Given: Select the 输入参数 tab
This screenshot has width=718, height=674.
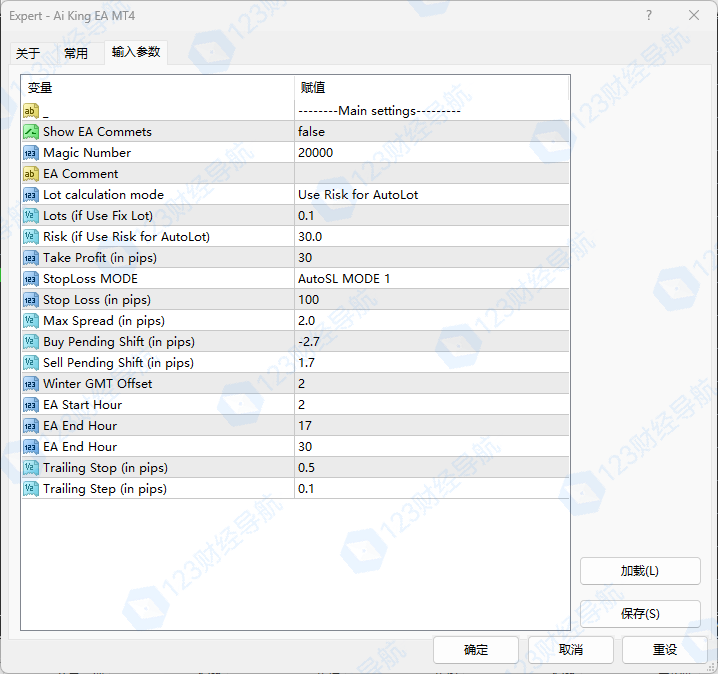Looking at the screenshot, I should 136,52.
